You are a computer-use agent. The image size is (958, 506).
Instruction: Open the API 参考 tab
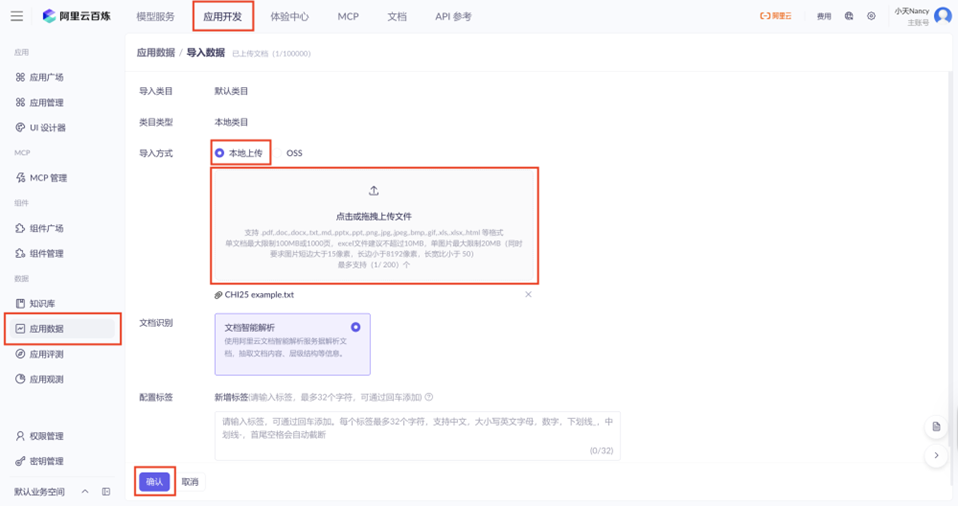(453, 16)
